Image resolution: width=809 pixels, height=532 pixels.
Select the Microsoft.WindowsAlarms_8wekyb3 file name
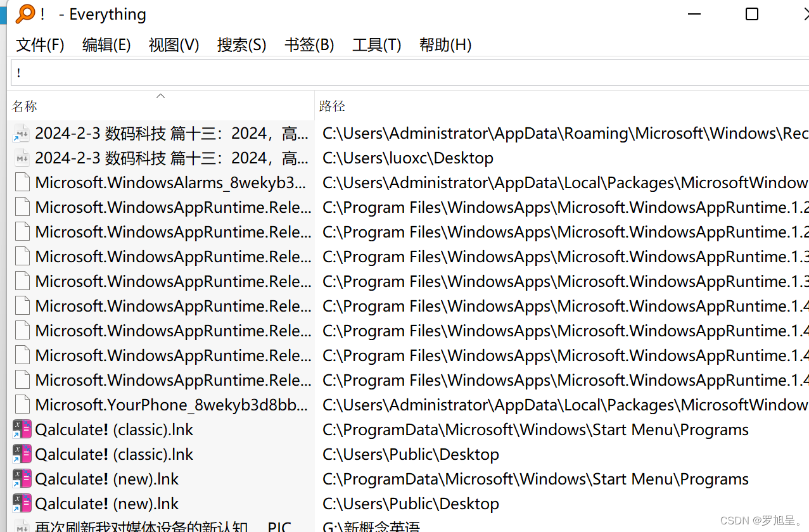(171, 182)
